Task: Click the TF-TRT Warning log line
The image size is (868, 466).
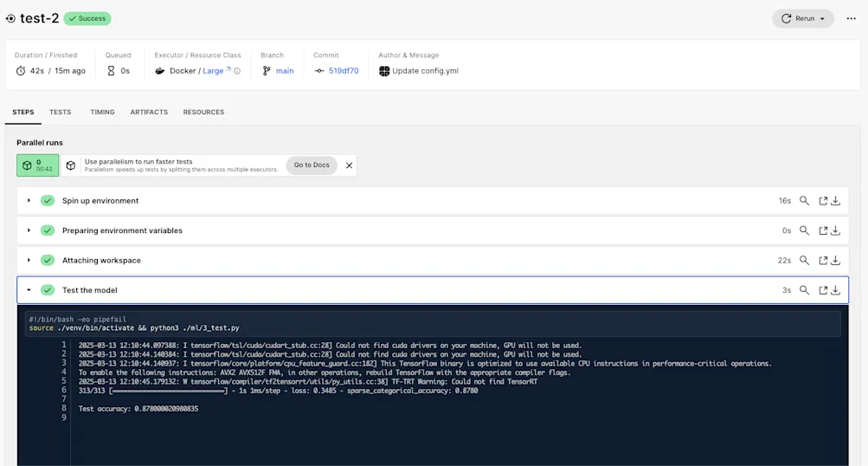Action: click(x=308, y=382)
